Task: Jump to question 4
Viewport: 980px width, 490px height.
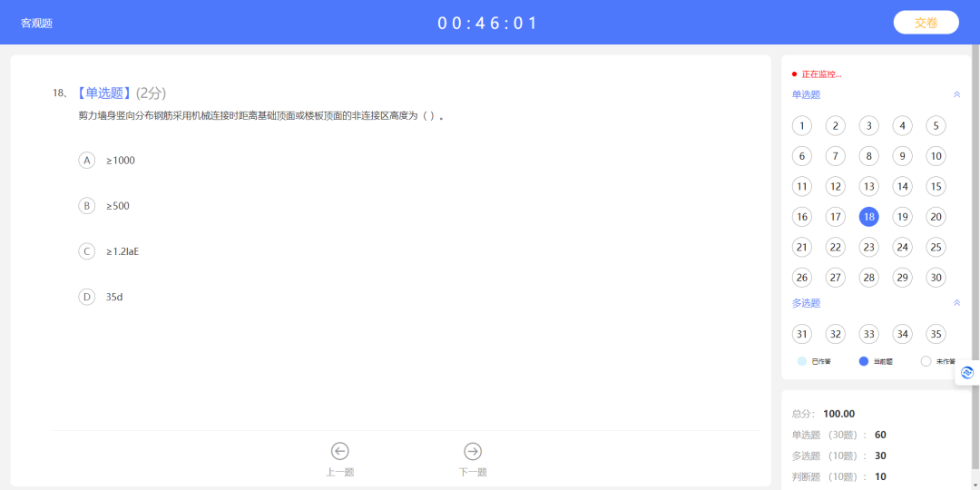Action: 902,125
